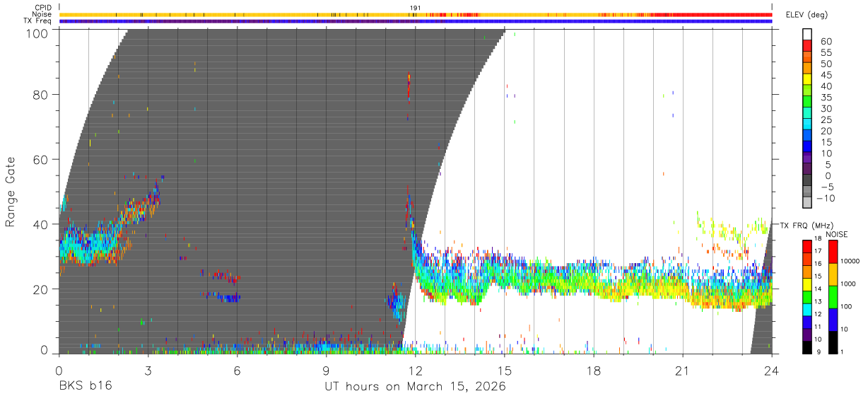This screenshot has width=868, height=401.
Task: Select the Range Gate axis title
Action: coord(11,192)
